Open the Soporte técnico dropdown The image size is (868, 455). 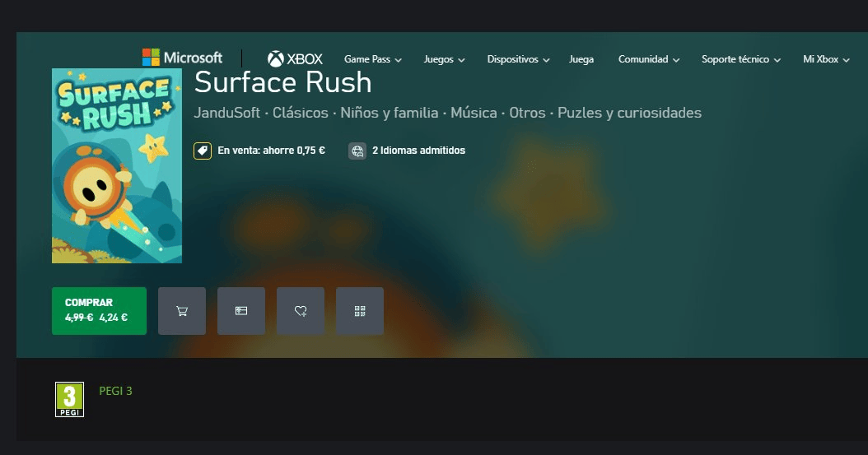(x=740, y=59)
